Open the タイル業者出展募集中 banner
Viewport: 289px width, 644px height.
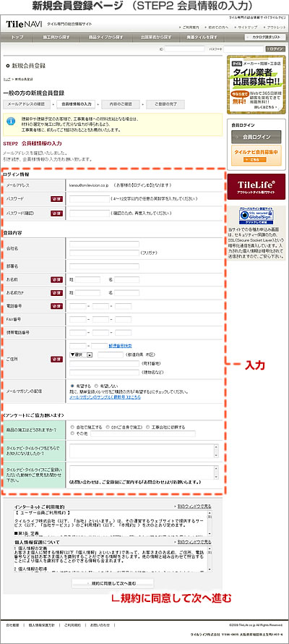click(x=256, y=84)
